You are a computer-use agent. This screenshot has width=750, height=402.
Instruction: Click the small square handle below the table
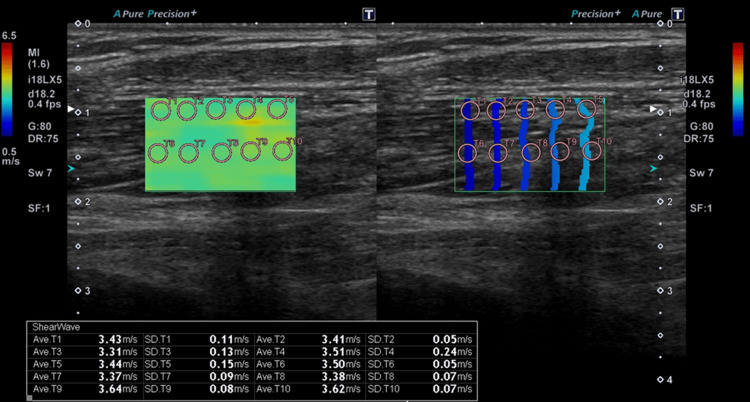click(x=30, y=398)
